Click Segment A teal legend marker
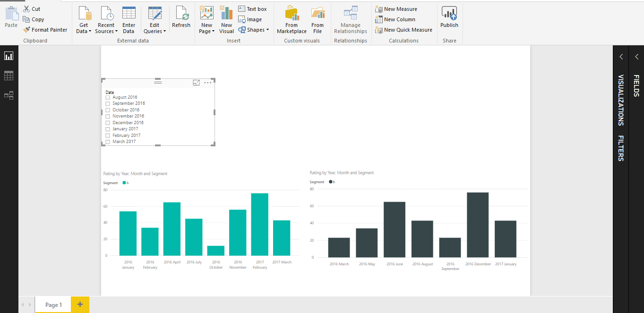Image resolution: width=644 pixels, height=313 pixels. [x=124, y=183]
